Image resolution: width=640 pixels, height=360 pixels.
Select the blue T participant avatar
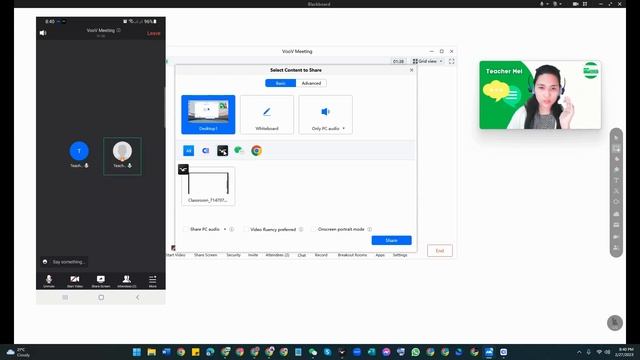tap(79, 151)
